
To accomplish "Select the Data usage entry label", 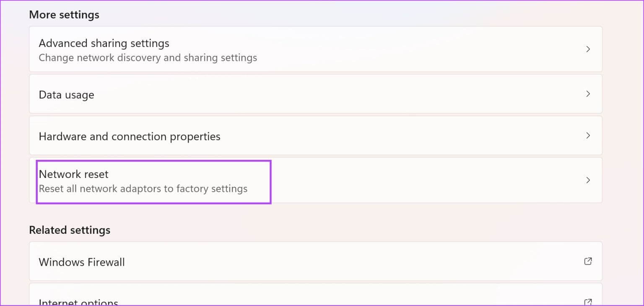I will pyautogui.click(x=66, y=95).
